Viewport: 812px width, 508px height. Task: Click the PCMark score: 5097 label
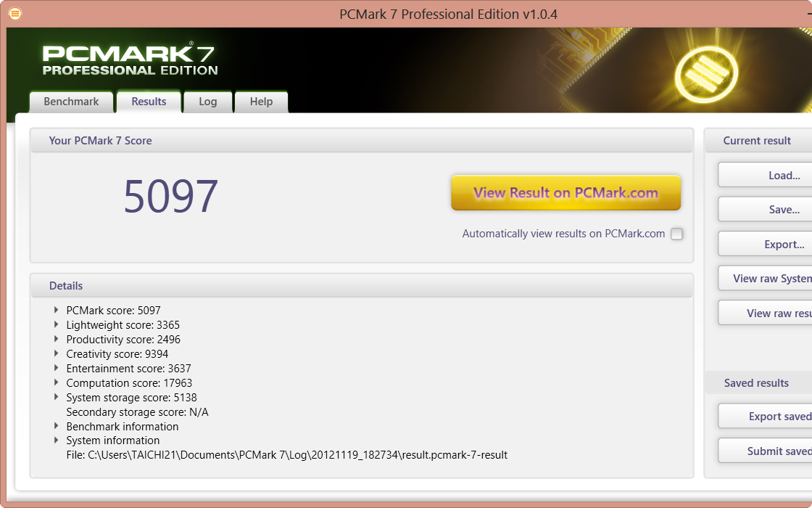click(113, 311)
